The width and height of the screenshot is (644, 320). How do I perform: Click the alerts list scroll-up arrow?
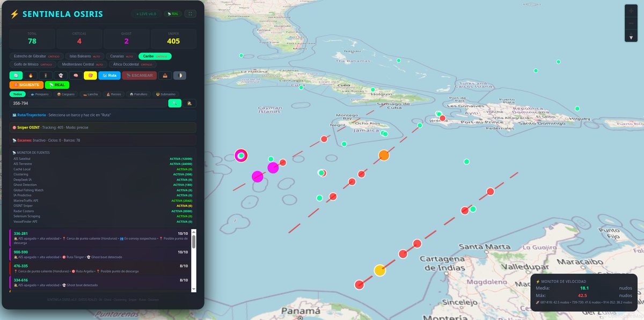tap(194, 232)
